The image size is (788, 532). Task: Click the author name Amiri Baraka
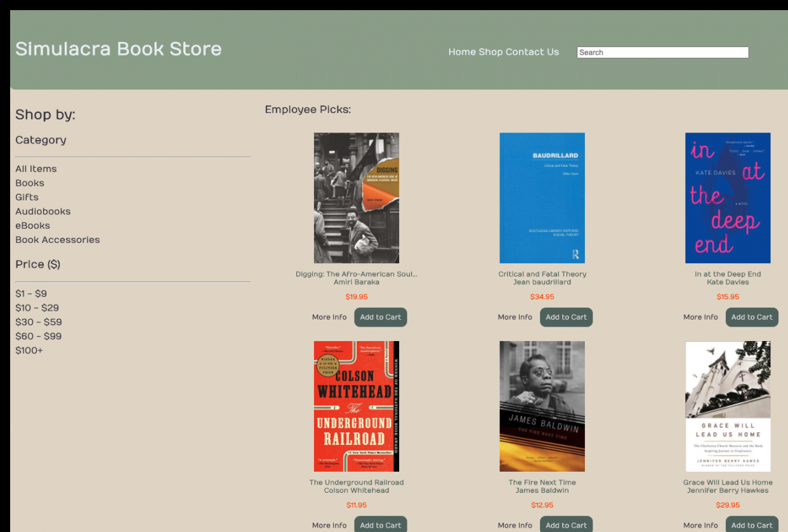click(x=357, y=282)
